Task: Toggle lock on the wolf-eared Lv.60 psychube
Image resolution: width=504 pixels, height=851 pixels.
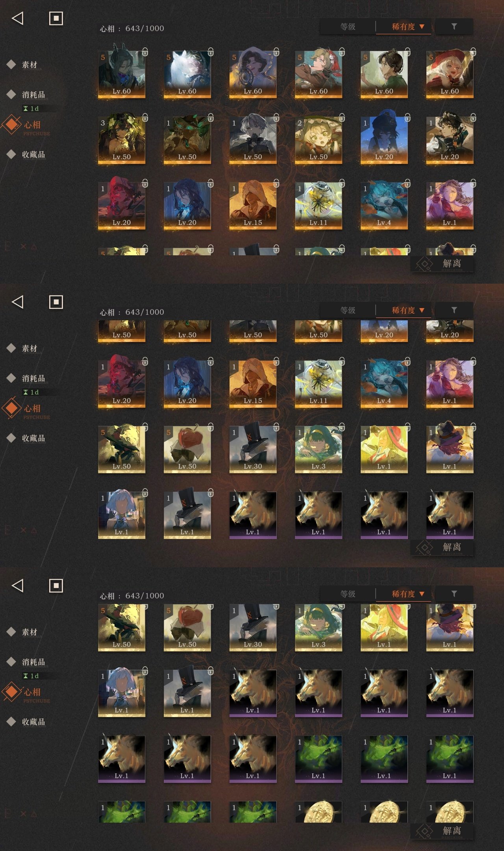Action: pos(145,52)
